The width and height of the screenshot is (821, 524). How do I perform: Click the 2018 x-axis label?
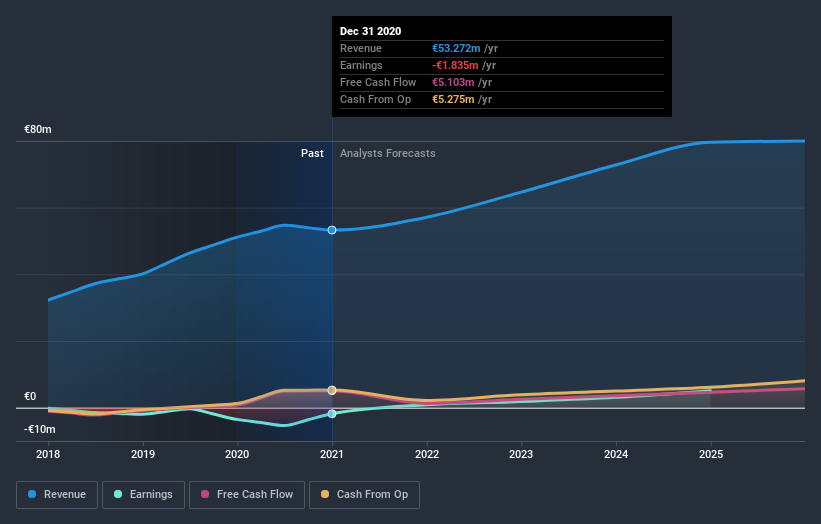click(48, 454)
